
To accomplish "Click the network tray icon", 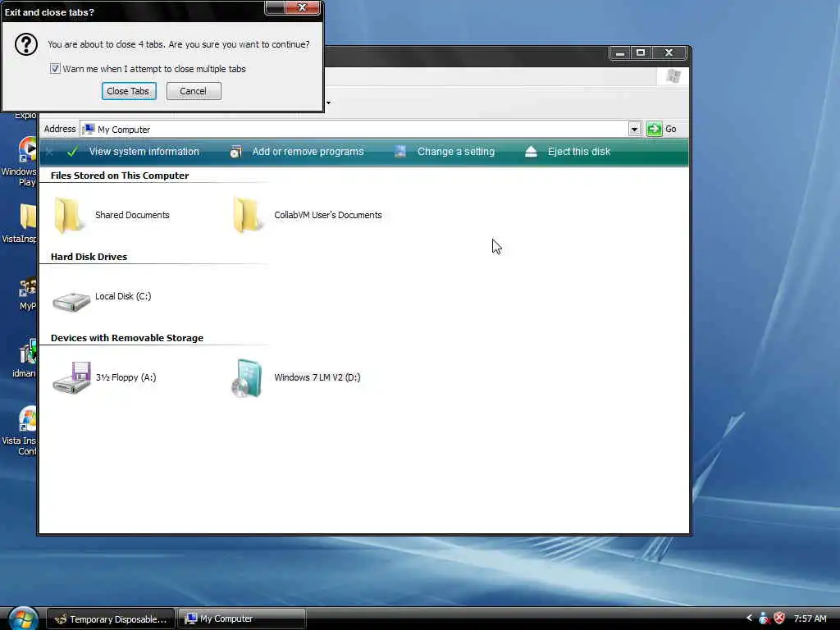I will (764, 619).
